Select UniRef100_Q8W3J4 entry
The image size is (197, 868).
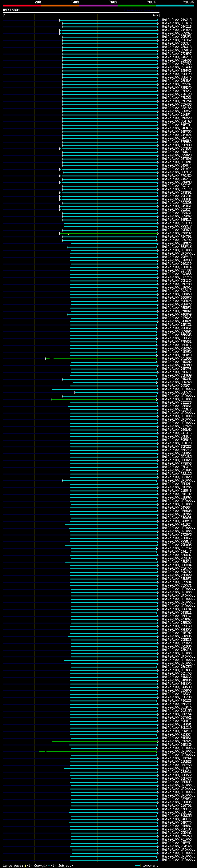[177, 43]
